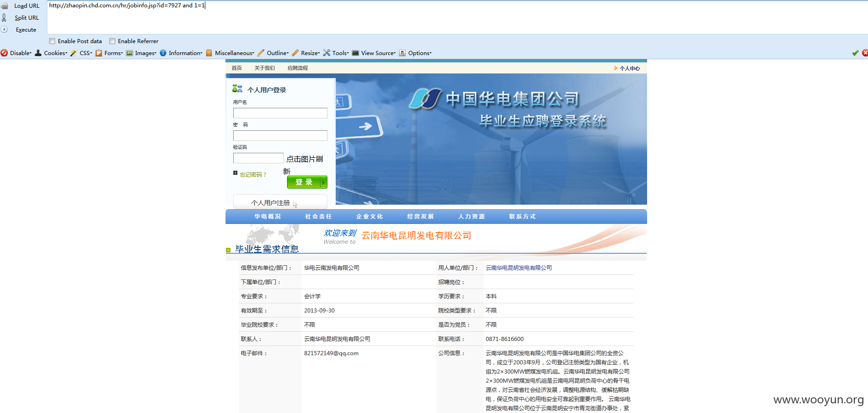Click the Information blue icon
The image size is (868, 413).
[163, 53]
